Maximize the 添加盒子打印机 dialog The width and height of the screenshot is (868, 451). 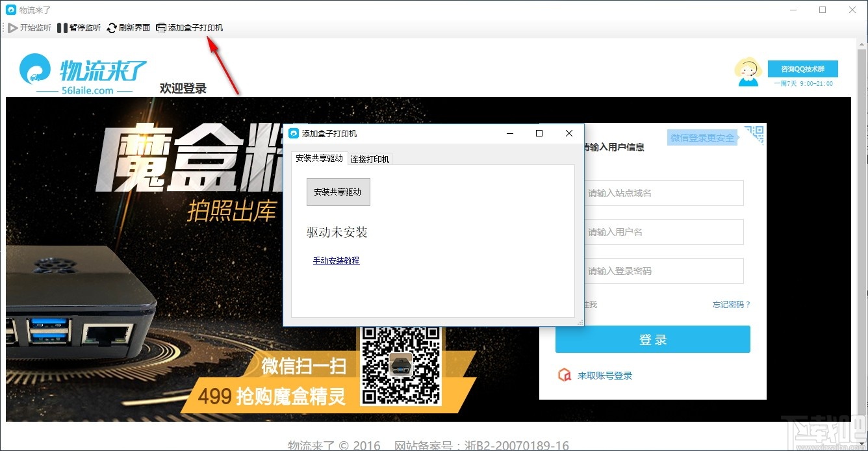tap(539, 133)
